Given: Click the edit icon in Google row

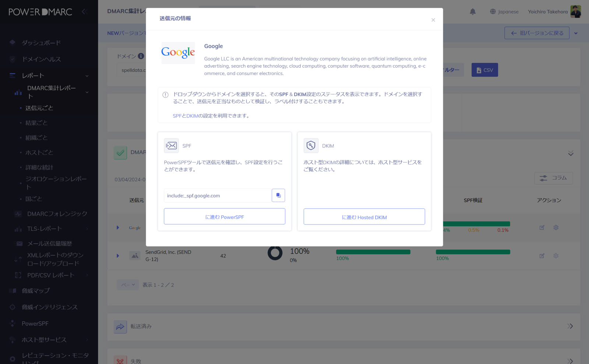Looking at the screenshot, I should pyautogui.click(x=542, y=227).
